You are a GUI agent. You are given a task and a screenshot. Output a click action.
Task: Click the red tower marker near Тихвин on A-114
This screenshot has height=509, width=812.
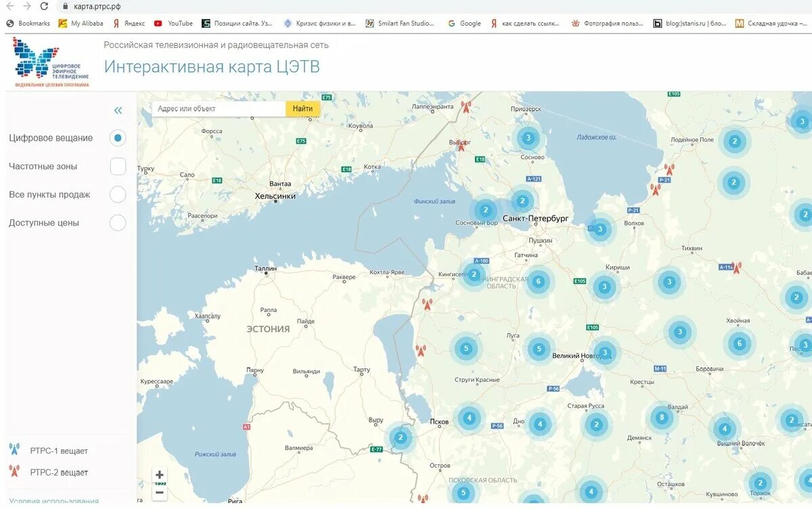[x=736, y=268]
